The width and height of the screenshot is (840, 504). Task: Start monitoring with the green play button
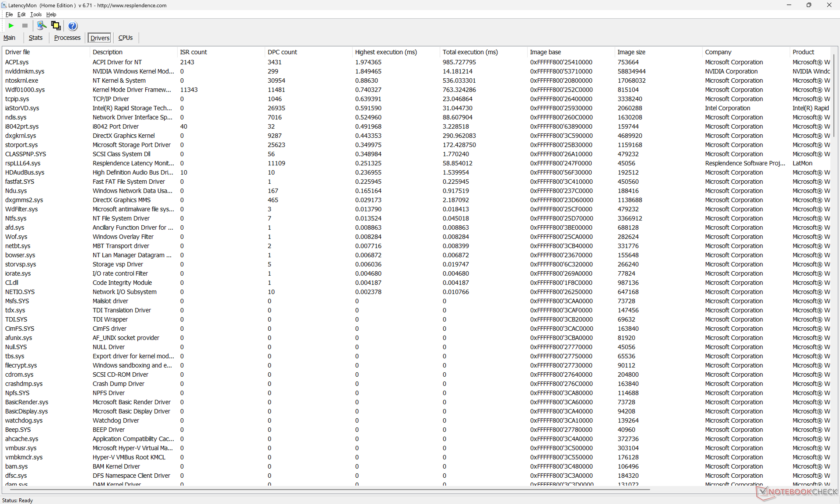click(11, 26)
